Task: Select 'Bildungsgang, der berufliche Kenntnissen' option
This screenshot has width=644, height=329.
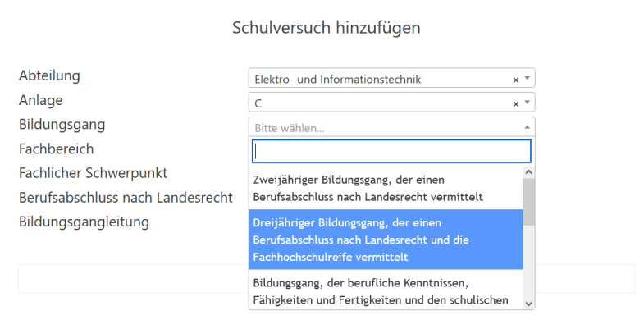Action: (386, 290)
